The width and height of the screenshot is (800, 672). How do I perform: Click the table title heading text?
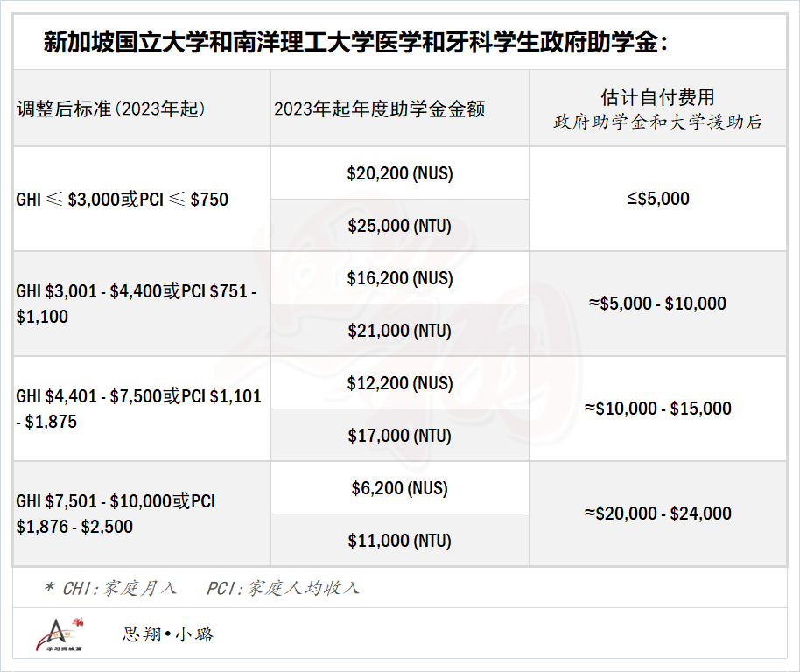[355, 42]
